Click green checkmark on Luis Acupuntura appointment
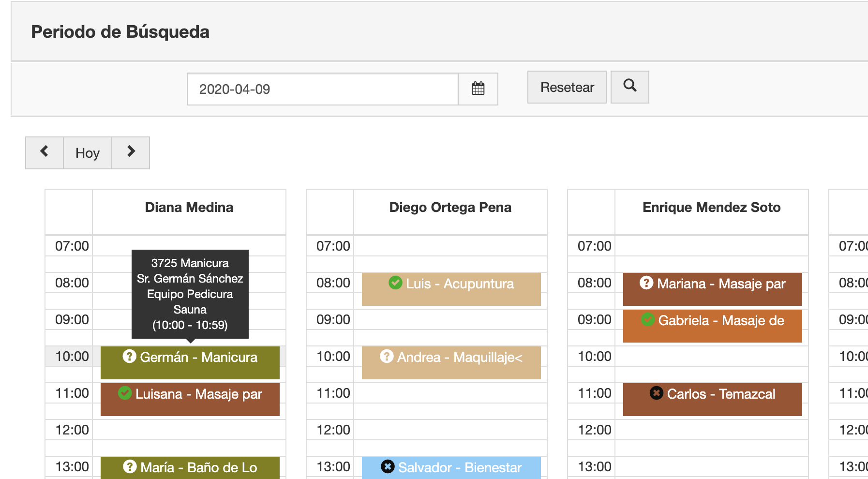Screen dimensions: 868x479 (x=395, y=283)
